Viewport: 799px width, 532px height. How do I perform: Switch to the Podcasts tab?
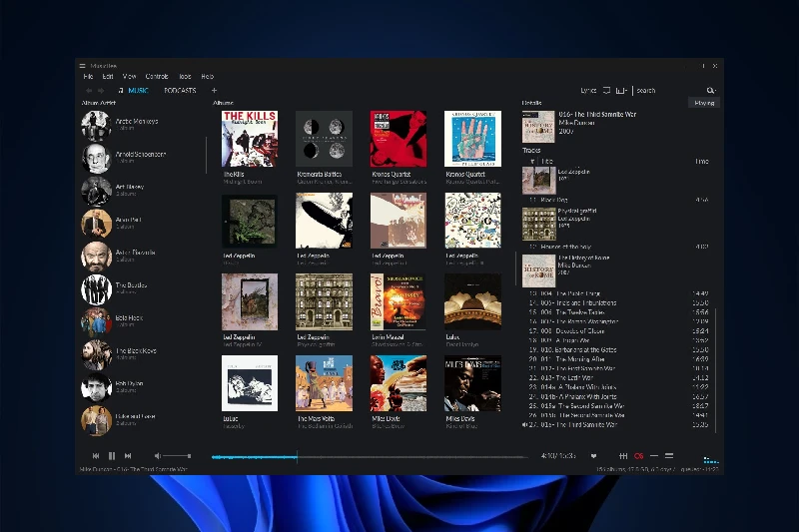[180, 91]
